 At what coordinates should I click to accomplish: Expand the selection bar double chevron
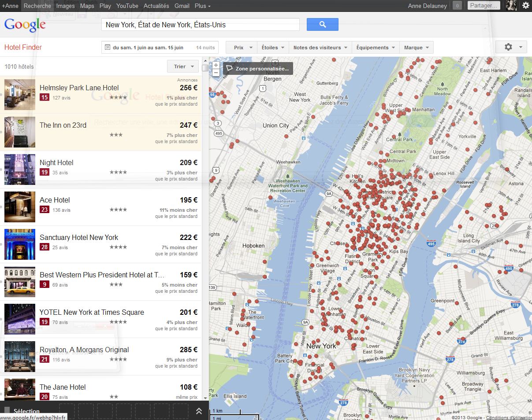199,411
